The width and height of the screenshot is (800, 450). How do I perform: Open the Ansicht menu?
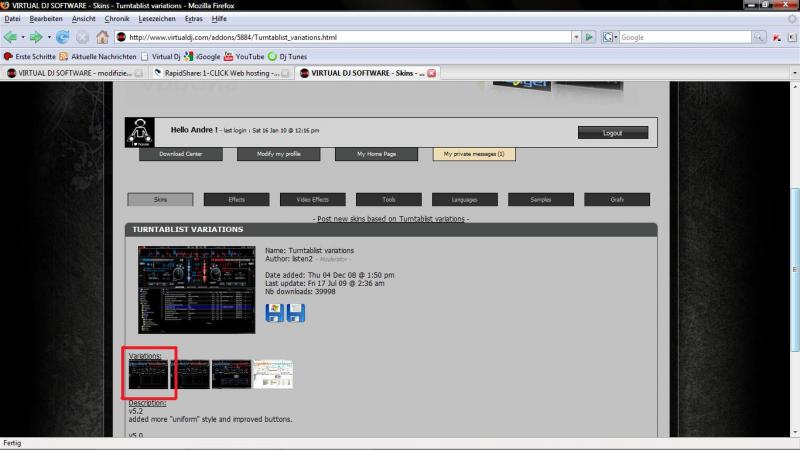click(x=84, y=19)
